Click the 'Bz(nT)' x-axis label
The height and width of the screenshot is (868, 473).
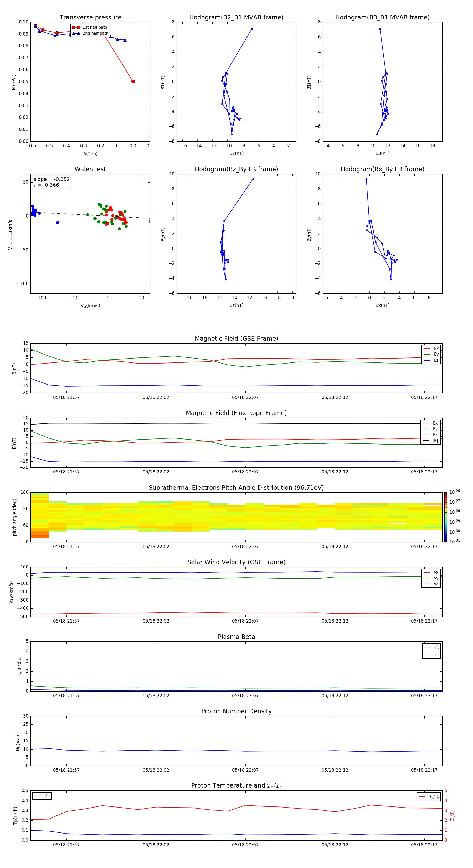(x=236, y=305)
